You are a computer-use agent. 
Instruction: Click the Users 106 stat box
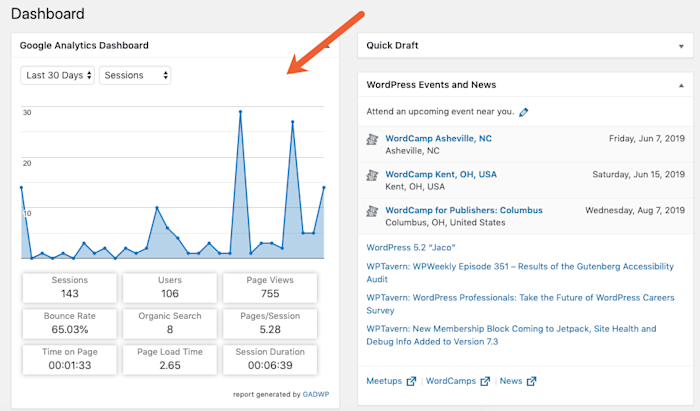coord(170,287)
